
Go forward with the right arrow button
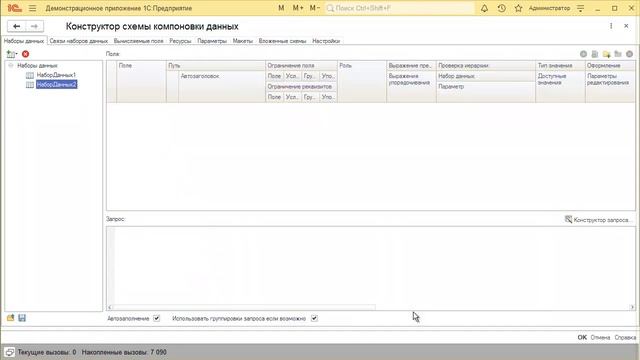point(35,27)
